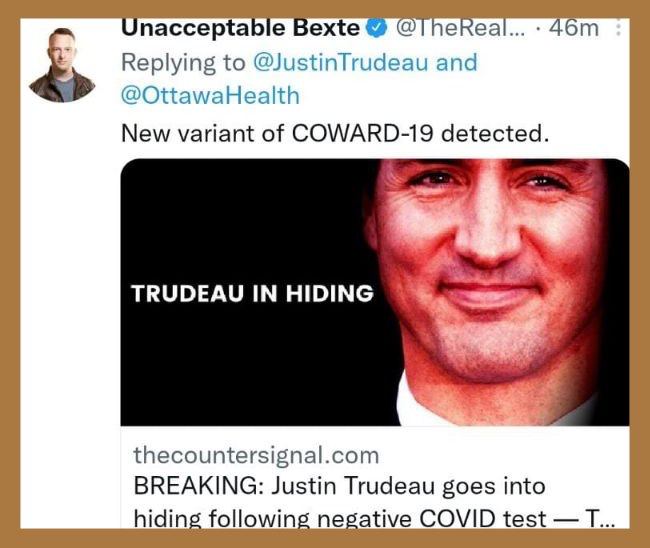Open the "BREAKING: Justin Trudeau goes into" headline

340,486
